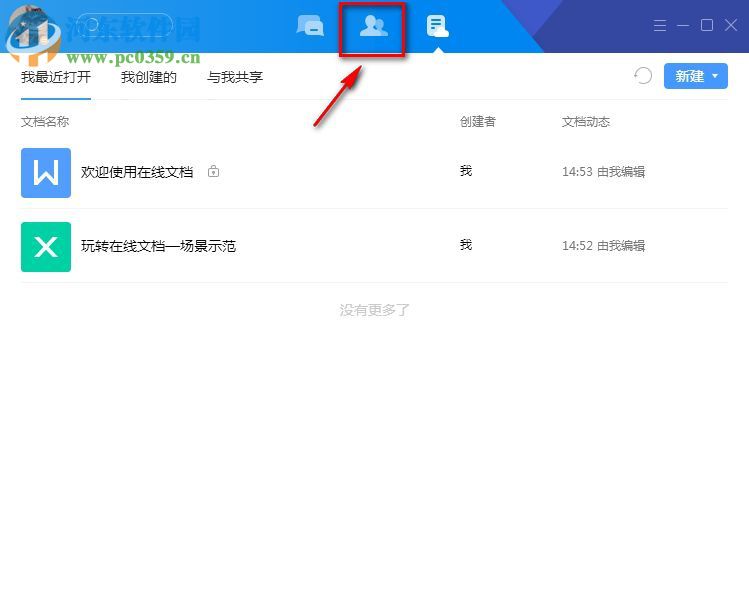The image size is (749, 596).
Task: Click the search box at top left
Action: (x=125, y=25)
